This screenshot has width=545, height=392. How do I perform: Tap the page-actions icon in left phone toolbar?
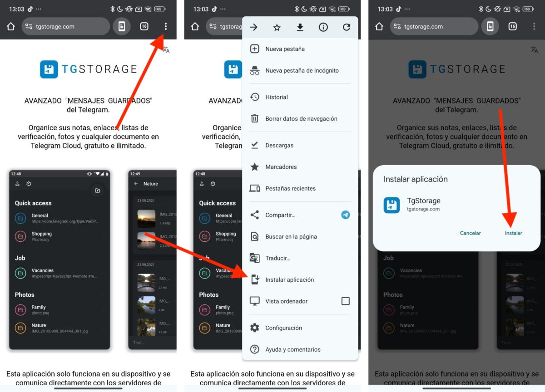122,26
